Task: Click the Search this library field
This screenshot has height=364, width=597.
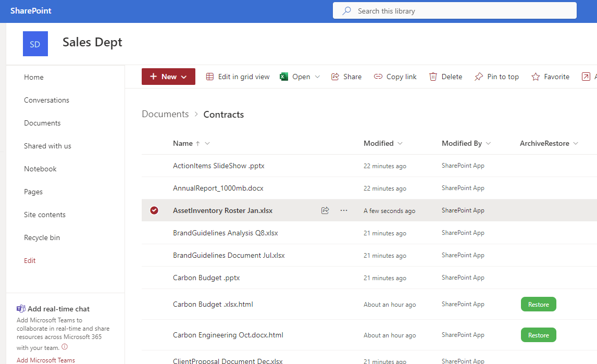Action: (x=455, y=10)
